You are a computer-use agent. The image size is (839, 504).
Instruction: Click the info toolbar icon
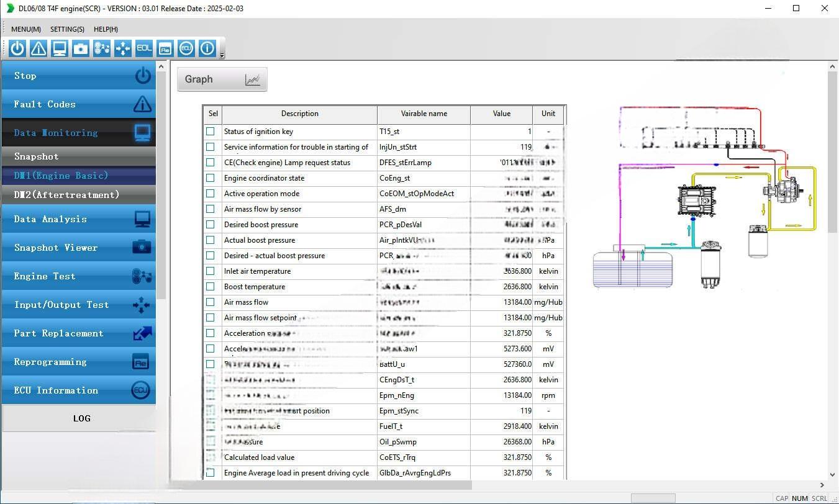(207, 48)
